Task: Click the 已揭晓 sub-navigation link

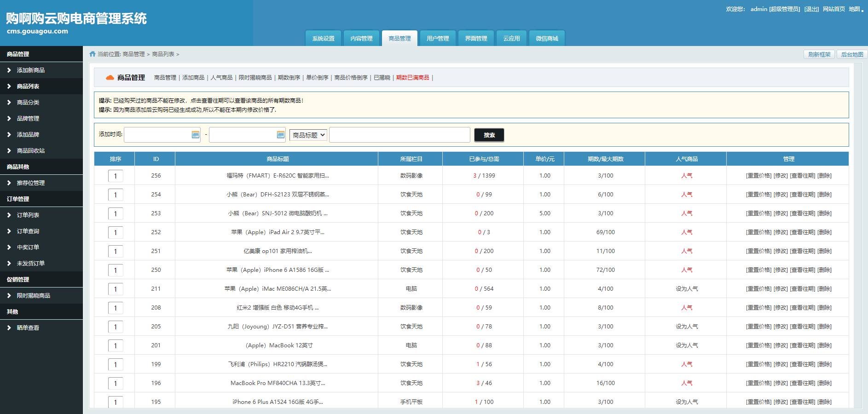Action: coord(382,78)
